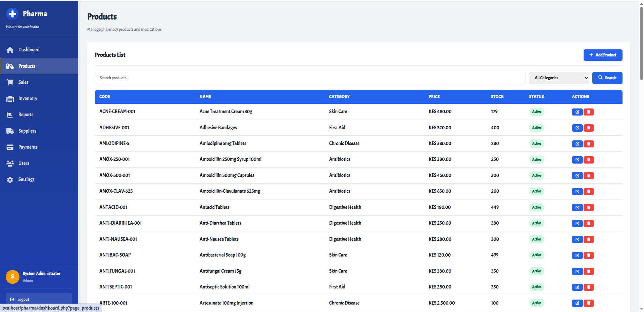Click the edit icon for Acne Treatment Cream
This screenshot has height=312, width=644.
tap(577, 112)
